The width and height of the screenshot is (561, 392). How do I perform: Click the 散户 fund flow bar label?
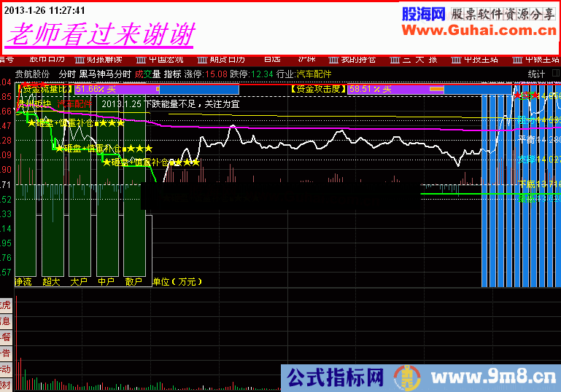tap(134, 281)
